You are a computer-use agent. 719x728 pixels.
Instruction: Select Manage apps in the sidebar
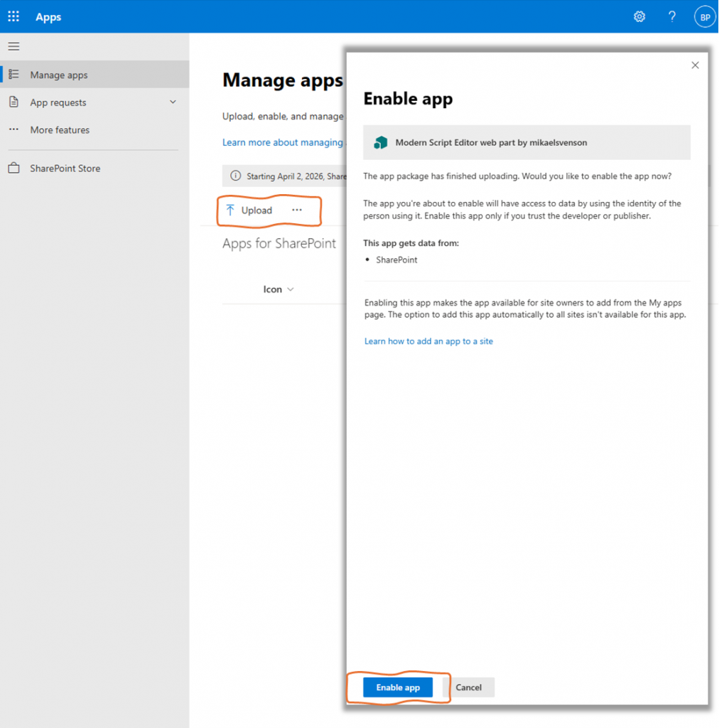coord(59,75)
